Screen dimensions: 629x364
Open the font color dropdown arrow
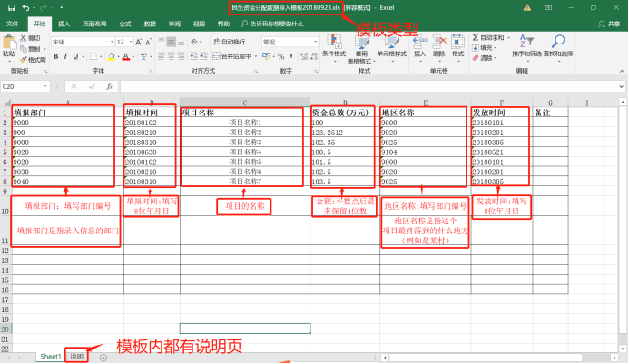point(133,56)
